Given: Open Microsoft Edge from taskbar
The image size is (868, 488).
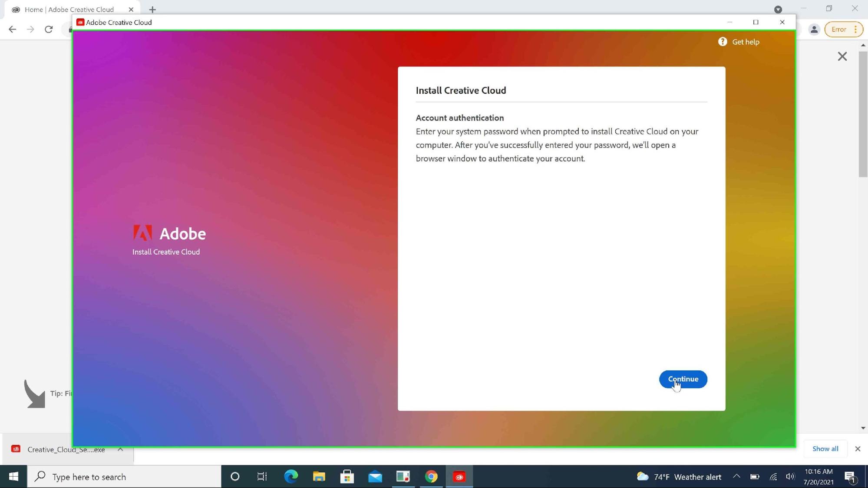Looking at the screenshot, I should (x=291, y=477).
